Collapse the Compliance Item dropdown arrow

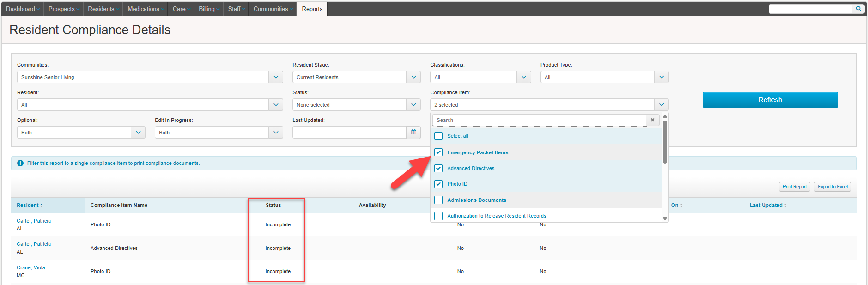tap(662, 105)
